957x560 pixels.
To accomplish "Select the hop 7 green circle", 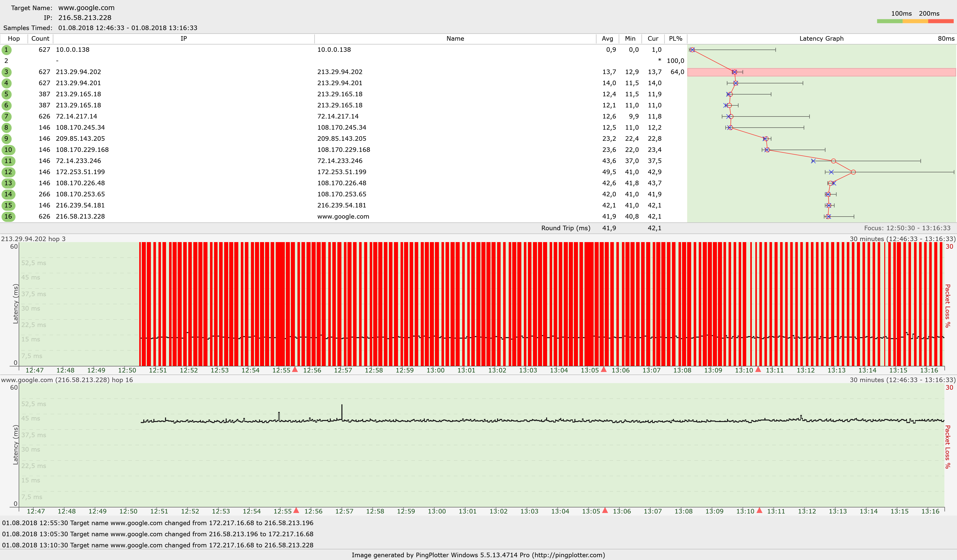I will pyautogui.click(x=7, y=116).
